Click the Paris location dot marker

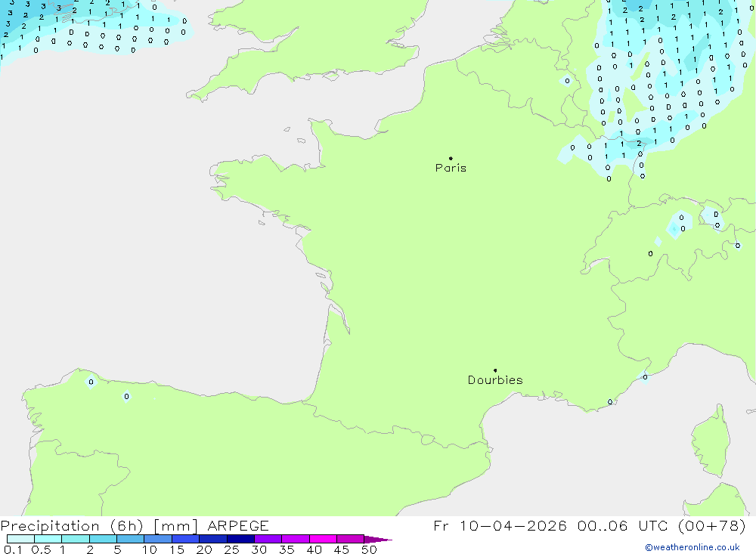[x=451, y=158]
